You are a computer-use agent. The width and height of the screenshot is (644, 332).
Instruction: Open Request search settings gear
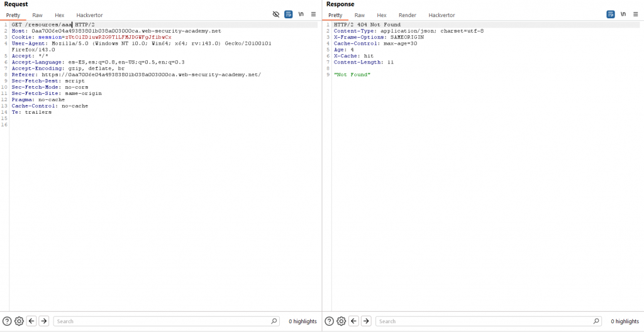(x=19, y=321)
